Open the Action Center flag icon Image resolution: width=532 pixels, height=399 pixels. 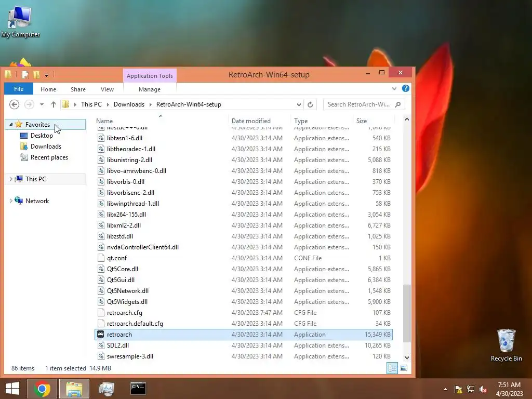coord(458,389)
